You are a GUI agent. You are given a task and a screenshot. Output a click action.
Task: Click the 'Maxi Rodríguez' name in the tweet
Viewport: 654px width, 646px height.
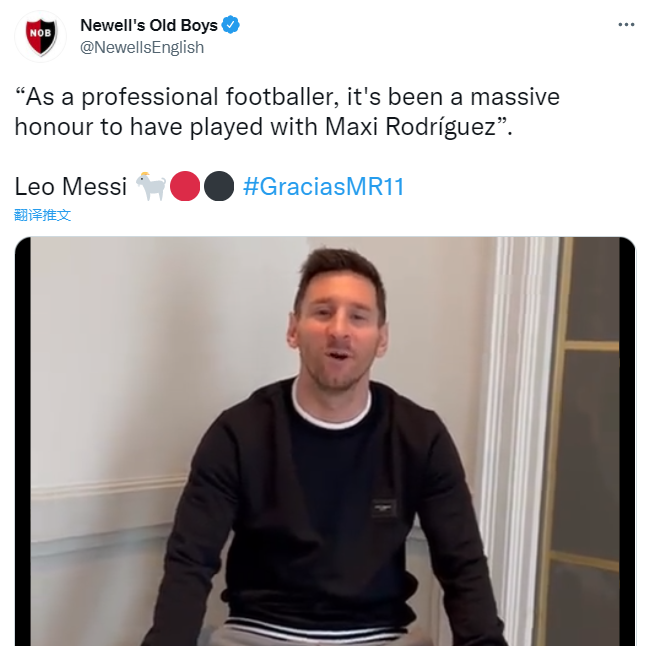click(x=410, y=127)
